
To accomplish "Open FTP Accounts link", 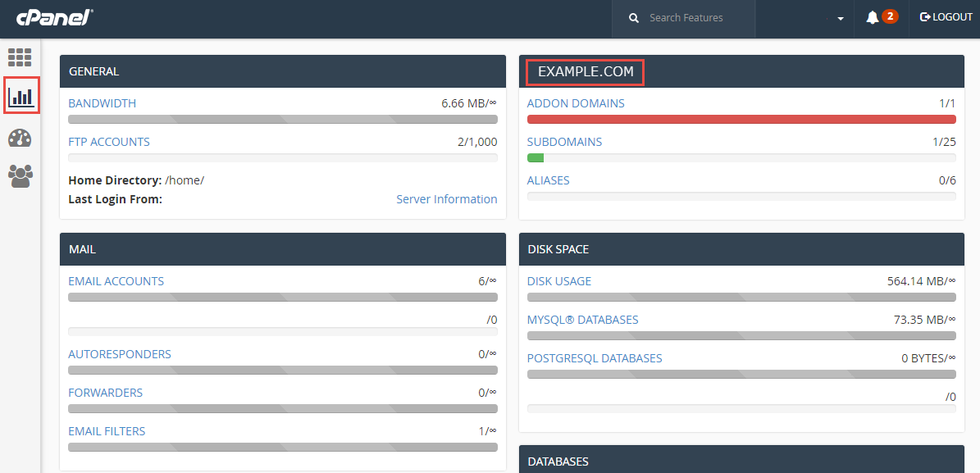I will pos(109,142).
